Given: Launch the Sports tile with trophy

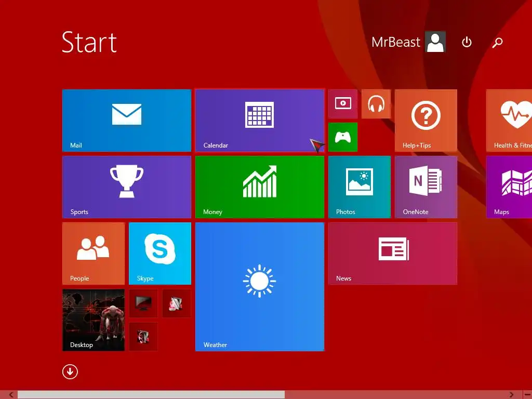Looking at the screenshot, I should pos(127,187).
